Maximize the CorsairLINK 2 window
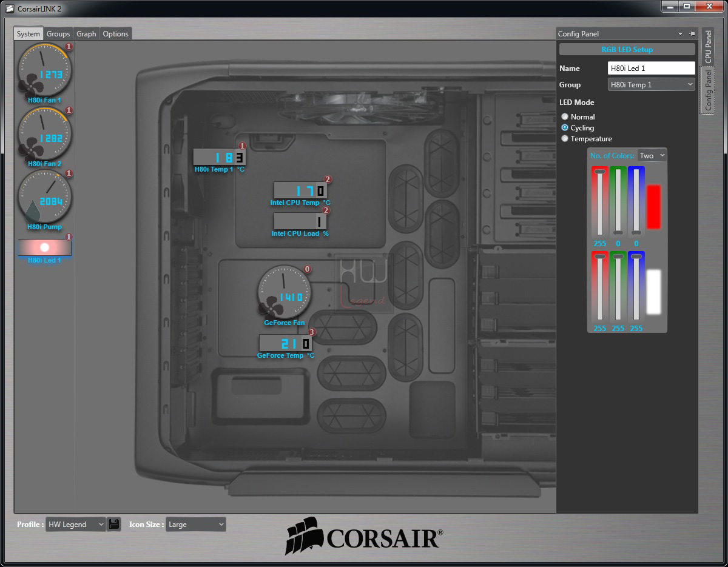 687,7
